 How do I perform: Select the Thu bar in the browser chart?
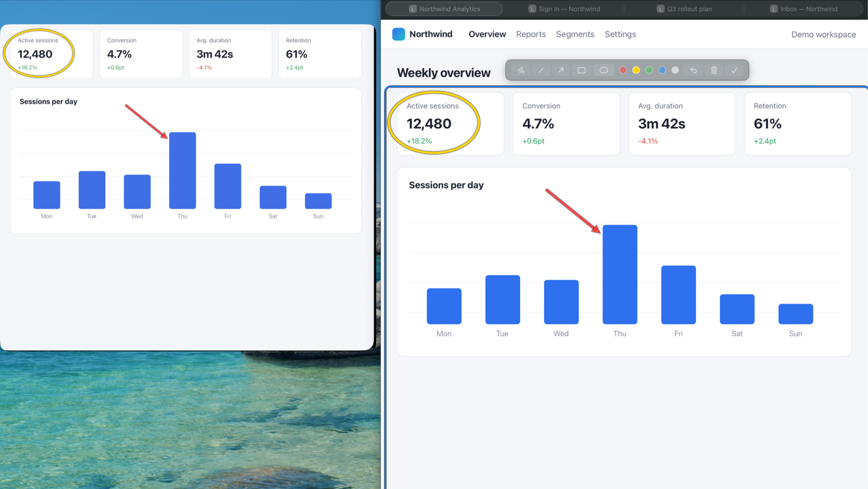click(x=620, y=274)
